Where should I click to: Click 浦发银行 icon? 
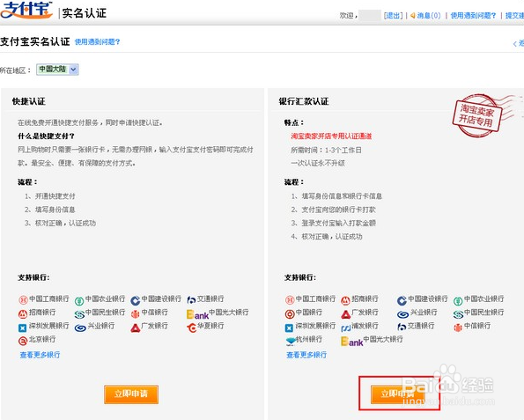[x=346, y=328]
